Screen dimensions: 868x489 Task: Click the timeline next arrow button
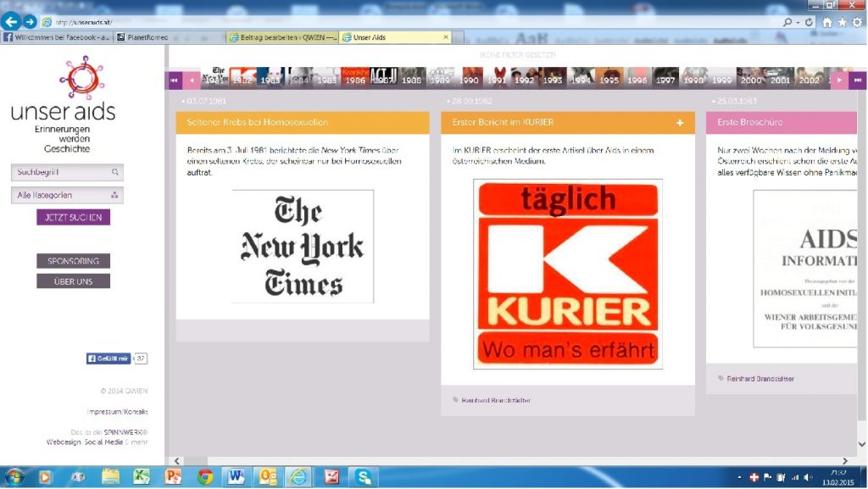[839, 80]
